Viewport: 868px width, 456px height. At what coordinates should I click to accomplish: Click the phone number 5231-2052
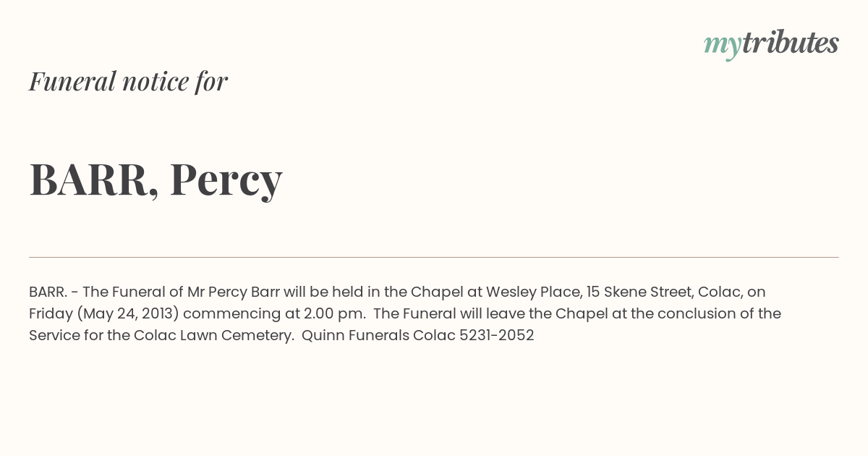click(496, 335)
